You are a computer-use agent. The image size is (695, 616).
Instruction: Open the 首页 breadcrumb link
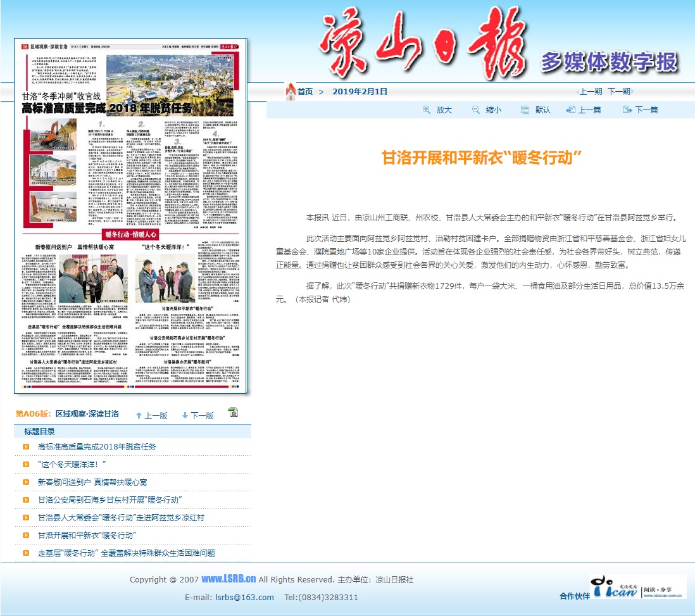coord(305,91)
